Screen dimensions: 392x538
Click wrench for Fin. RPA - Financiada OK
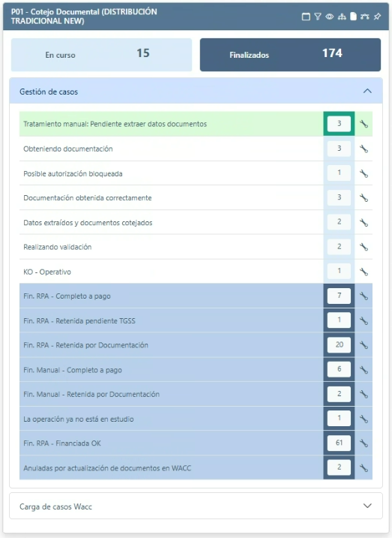(364, 443)
